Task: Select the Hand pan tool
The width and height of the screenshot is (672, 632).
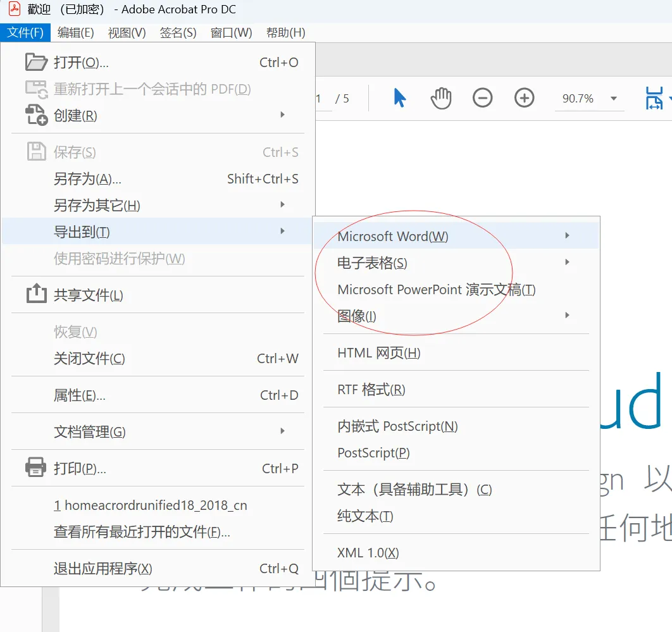Action: click(x=441, y=98)
